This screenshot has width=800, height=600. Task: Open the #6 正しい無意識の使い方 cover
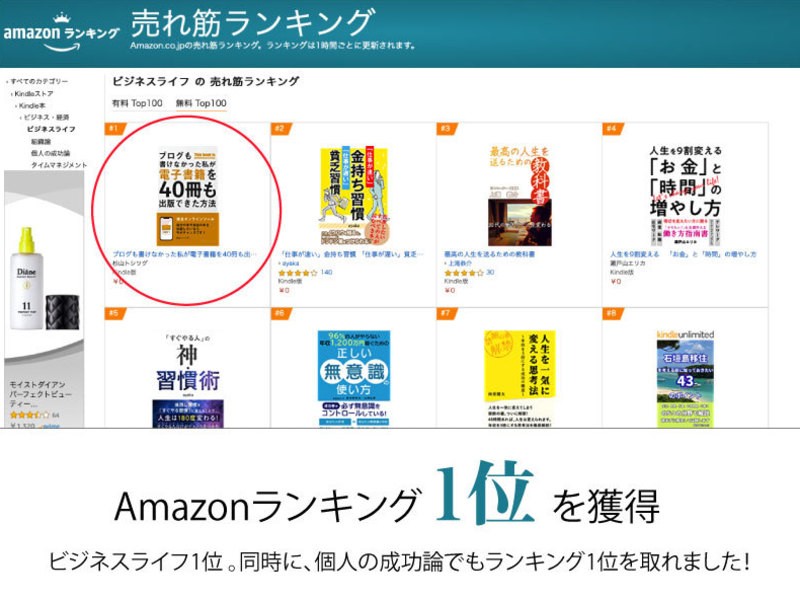coord(354,379)
